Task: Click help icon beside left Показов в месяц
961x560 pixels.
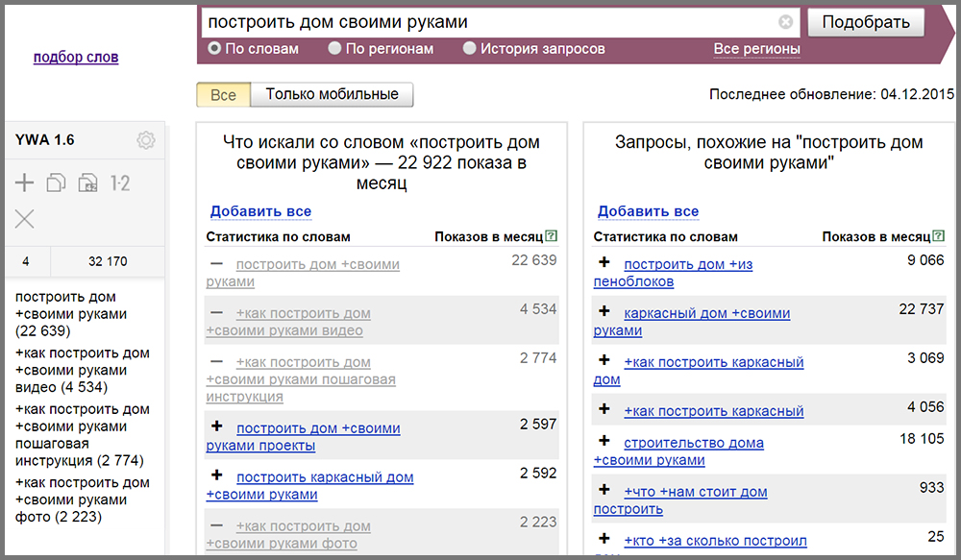Action: [551, 236]
